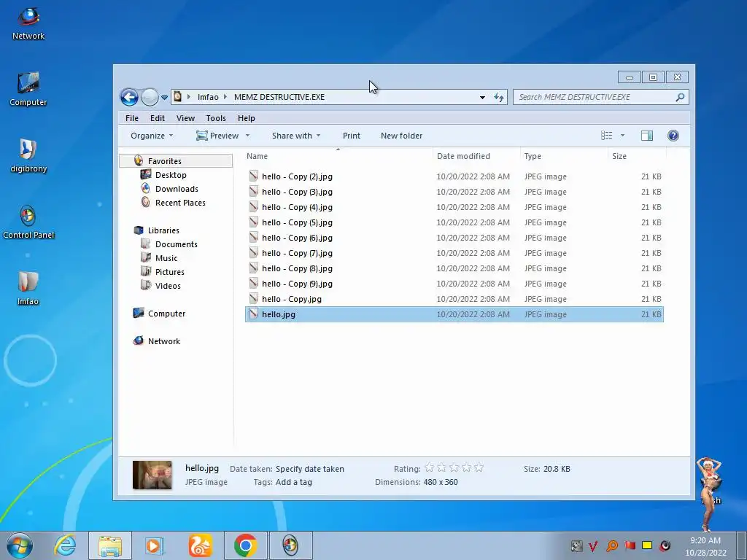The height and width of the screenshot is (560, 747).
Task: Select file hello - Copy (9).jpg
Action: (x=454, y=284)
